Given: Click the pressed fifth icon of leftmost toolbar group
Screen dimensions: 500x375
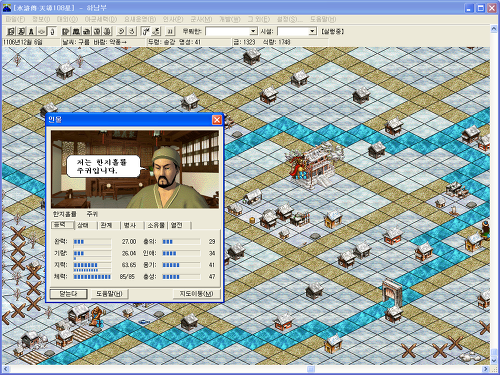Looking at the screenshot, I should click(51, 31).
